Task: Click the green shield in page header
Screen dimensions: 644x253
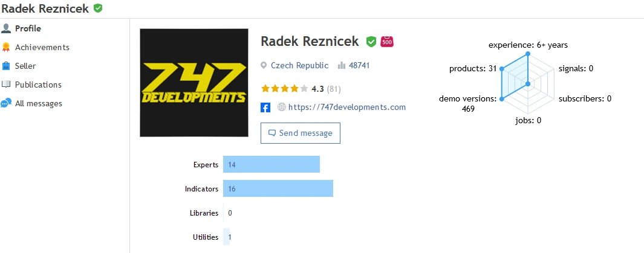Action: click(x=98, y=8)
